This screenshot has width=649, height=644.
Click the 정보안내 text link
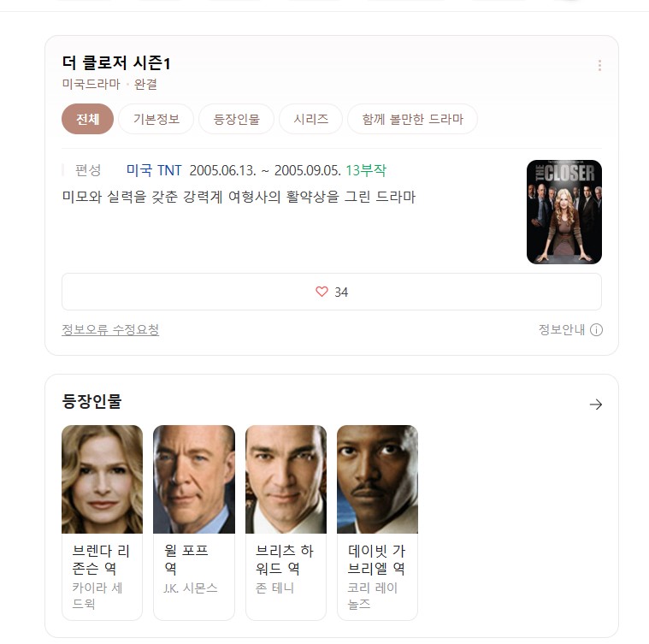[561, 330]
